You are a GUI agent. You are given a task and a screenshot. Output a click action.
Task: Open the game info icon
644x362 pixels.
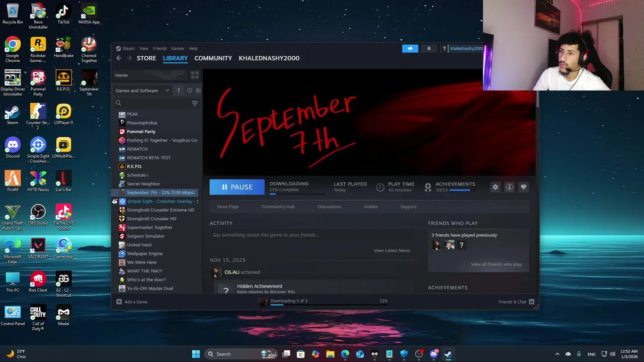(509, 187)
